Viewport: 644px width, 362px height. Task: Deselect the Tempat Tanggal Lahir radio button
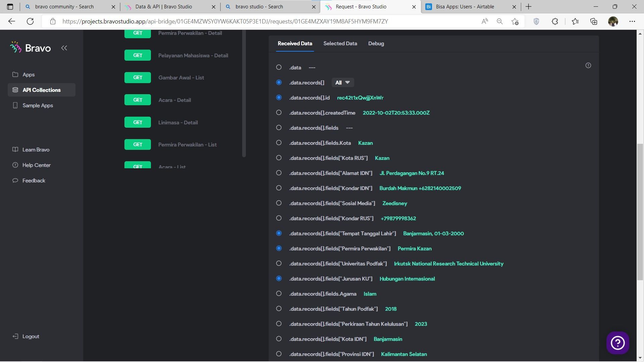279,233
